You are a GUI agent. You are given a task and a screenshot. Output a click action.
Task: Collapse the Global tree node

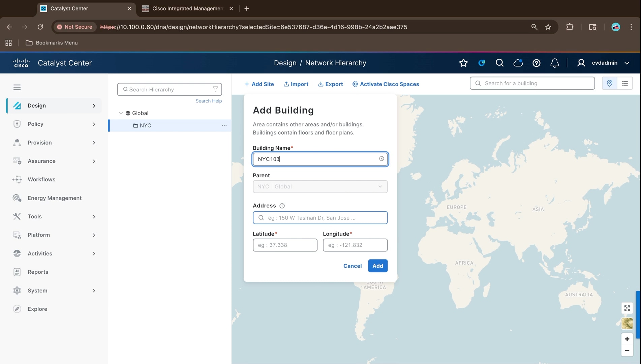(121, 113)
